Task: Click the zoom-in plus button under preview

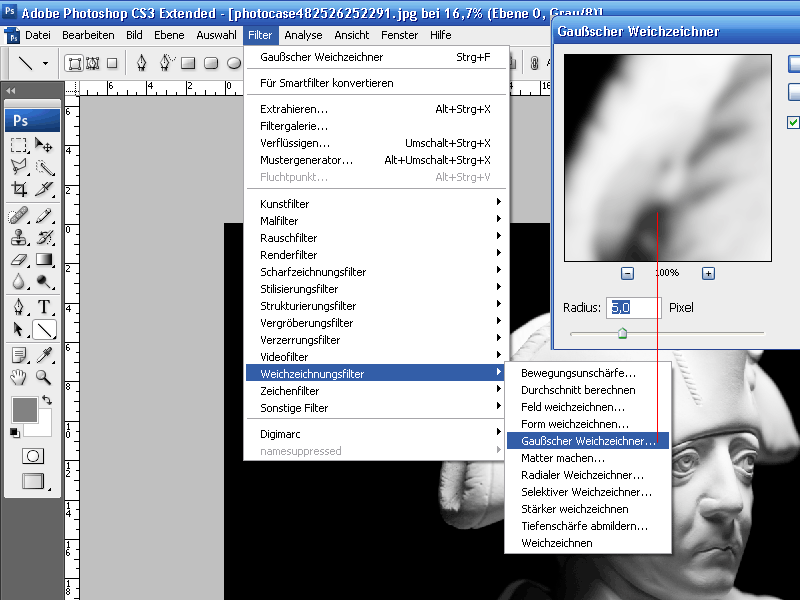Action: (x=708, y=273)
